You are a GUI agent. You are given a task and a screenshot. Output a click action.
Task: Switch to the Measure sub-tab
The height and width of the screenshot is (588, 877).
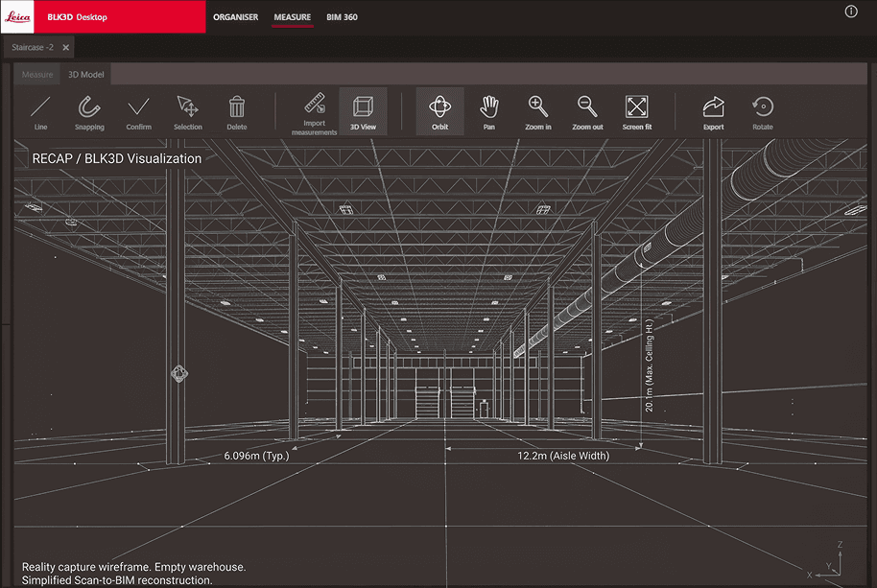37,74
